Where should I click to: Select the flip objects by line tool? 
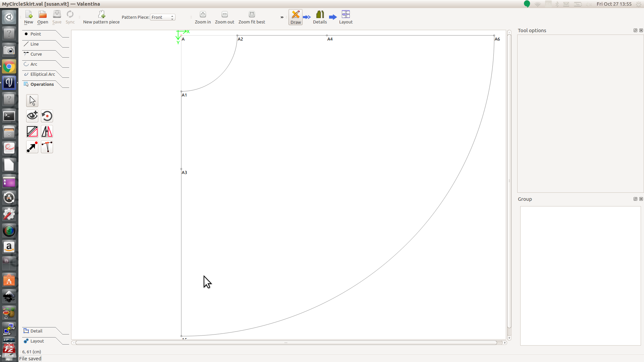pyautogui.click(x=32, y=131)
